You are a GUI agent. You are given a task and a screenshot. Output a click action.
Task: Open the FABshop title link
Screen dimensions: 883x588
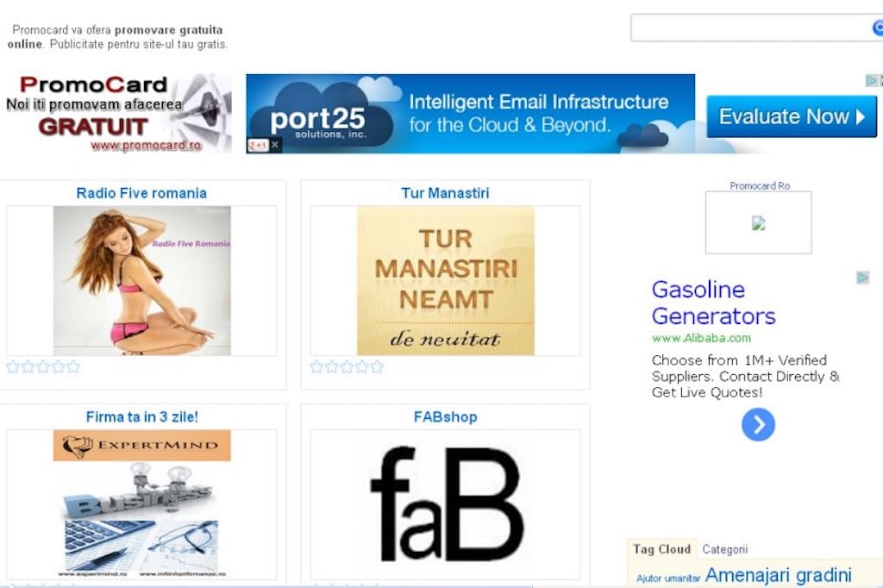(x=445, y=416)
